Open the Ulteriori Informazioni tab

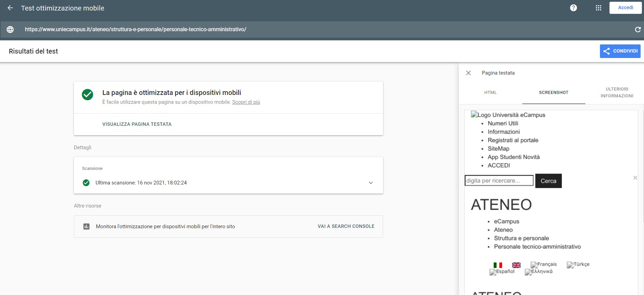pos(617,93)
